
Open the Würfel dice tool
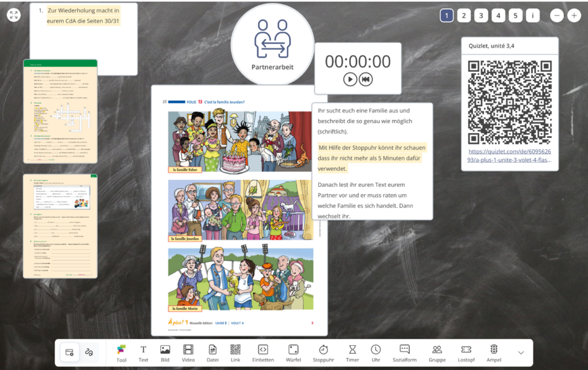(x=293, y=353)
